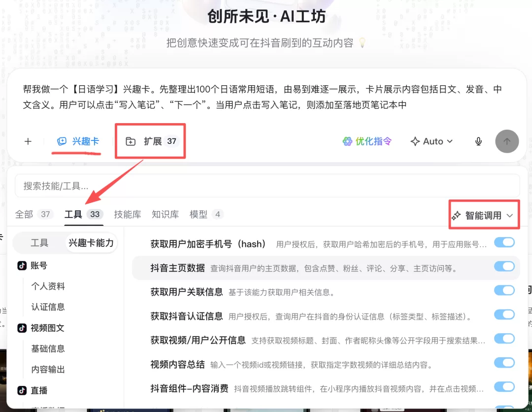Select the 兴趣卡 card icon
Image resolution: width=532 pixels, height=412 pixels.
click(62, 141)
